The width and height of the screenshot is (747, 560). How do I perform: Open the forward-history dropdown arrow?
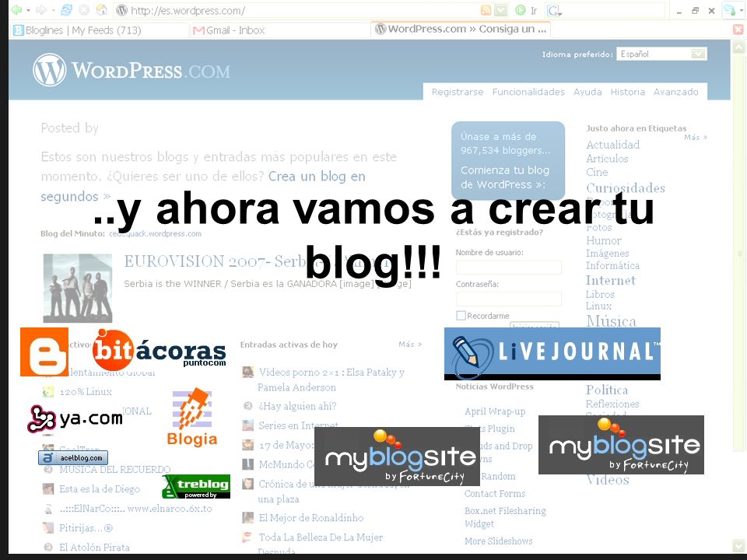pyautogui.click(x=53, y=10)
